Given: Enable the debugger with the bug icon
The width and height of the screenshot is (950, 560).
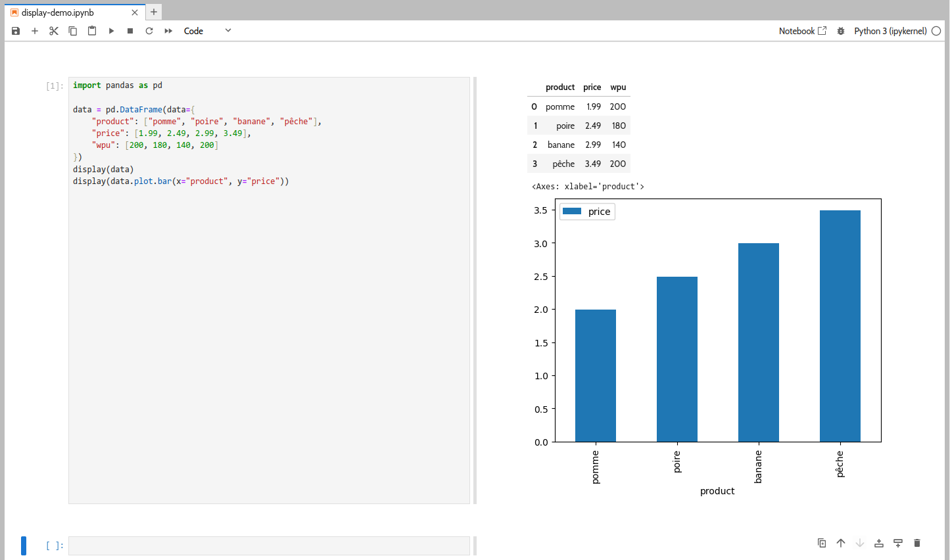Looking at the screenshot, I should [x=840, y=31].
